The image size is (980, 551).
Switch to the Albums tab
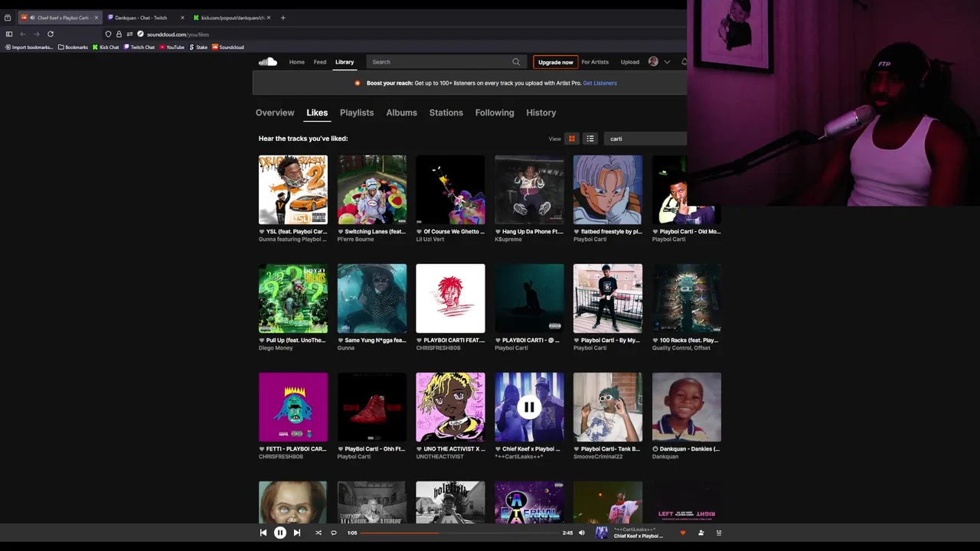coord(402,112)
